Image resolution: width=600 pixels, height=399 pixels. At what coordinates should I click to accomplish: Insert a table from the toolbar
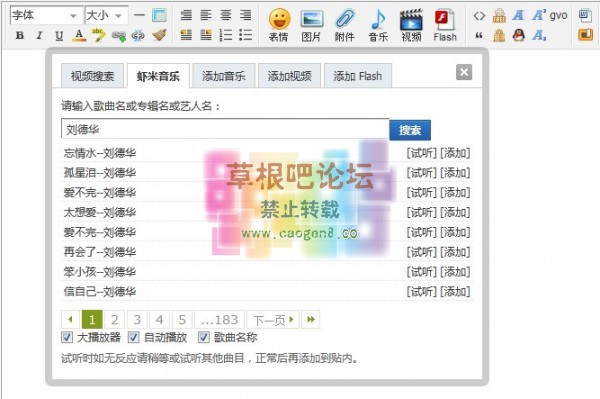pyautogui.click(x=159, y=15)
